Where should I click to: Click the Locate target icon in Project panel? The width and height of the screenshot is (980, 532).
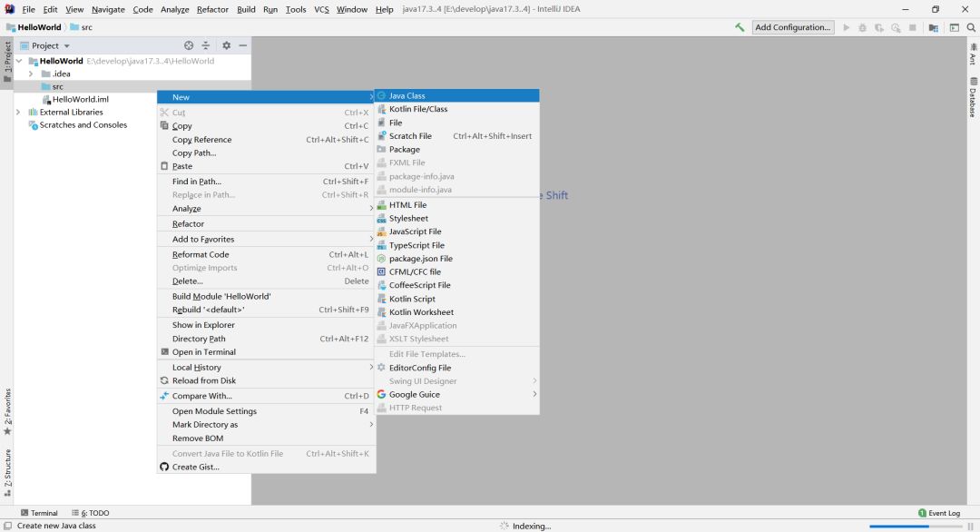(189, 45)
